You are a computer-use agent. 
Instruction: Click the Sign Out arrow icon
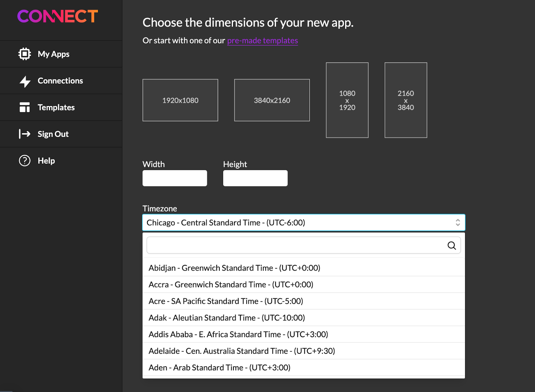click(x=24, y=134)
